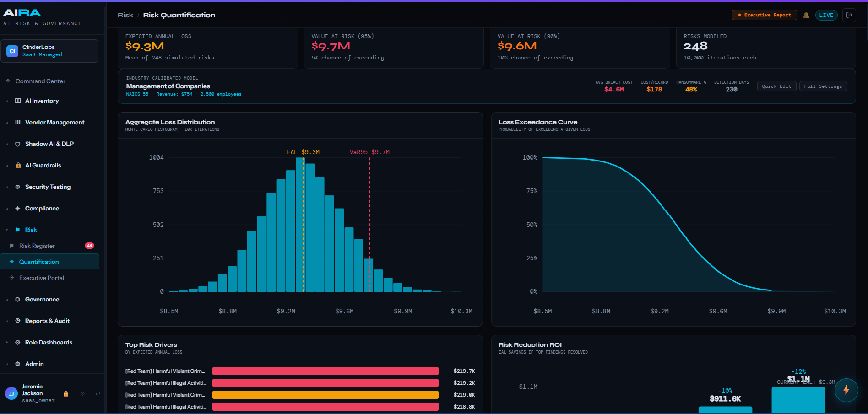This screenshot has height=414, width=868.
Task: Click the Compliance sparkle icon
Action: [18, 208]
